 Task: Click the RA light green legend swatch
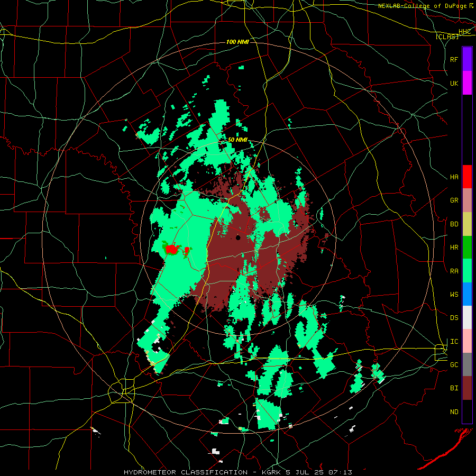point(467,271)
